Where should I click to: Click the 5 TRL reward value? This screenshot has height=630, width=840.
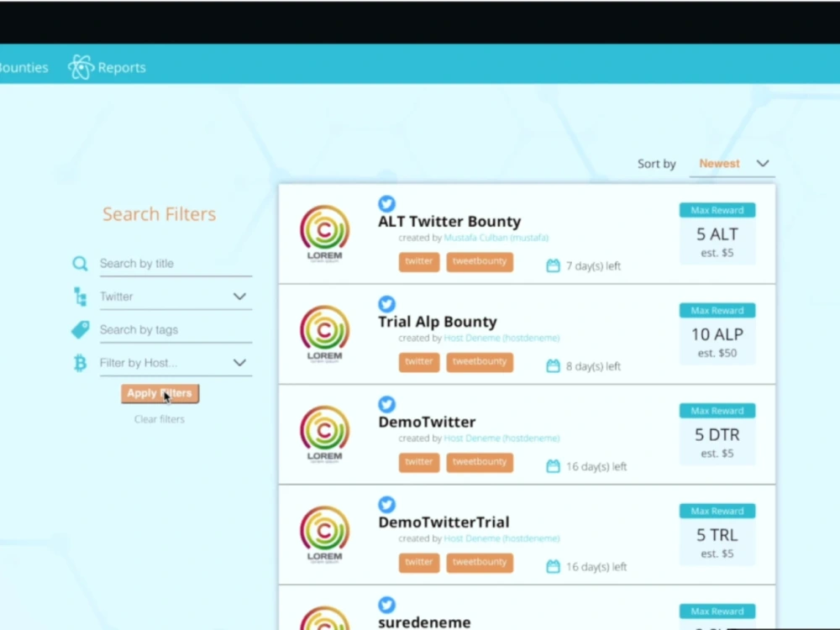[717, 534]
